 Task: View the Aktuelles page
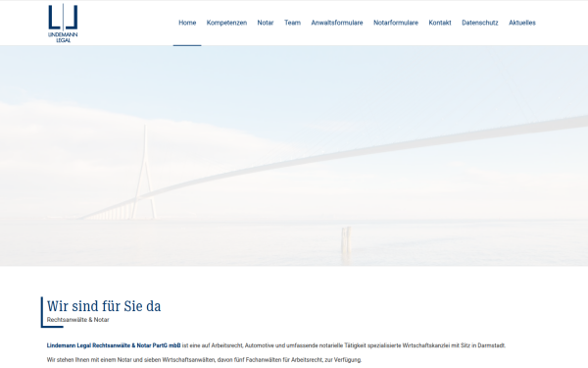(522, 23)
